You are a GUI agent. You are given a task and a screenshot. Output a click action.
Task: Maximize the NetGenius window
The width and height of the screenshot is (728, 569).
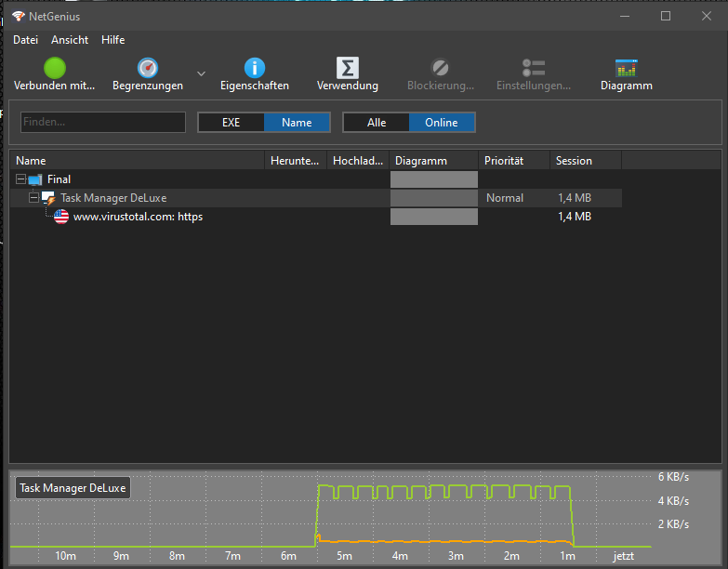coord(666,16)
